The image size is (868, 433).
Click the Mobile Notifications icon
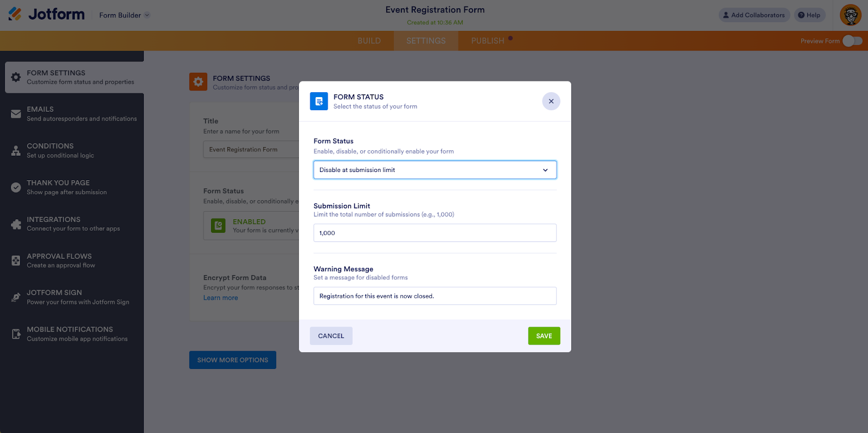16,334
